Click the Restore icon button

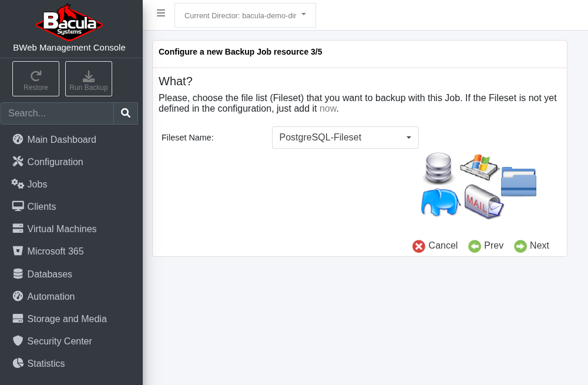pyautogui.click(x=36, y=79)
